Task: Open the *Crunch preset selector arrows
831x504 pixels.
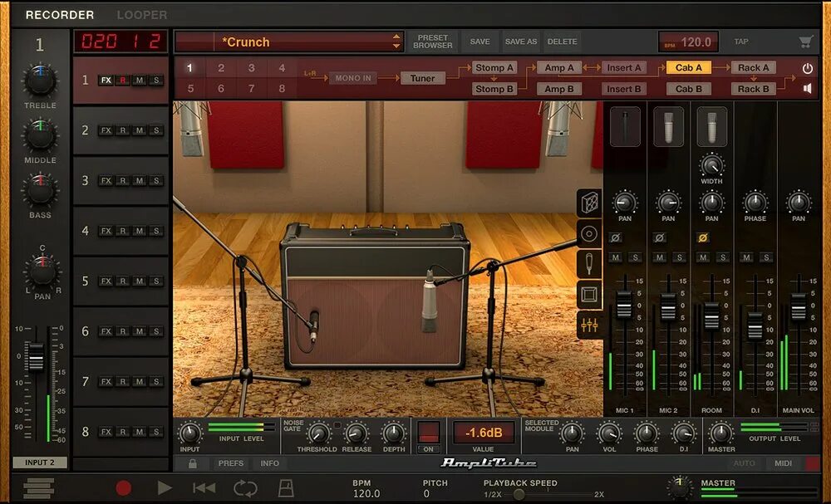Action: point(396,41)
